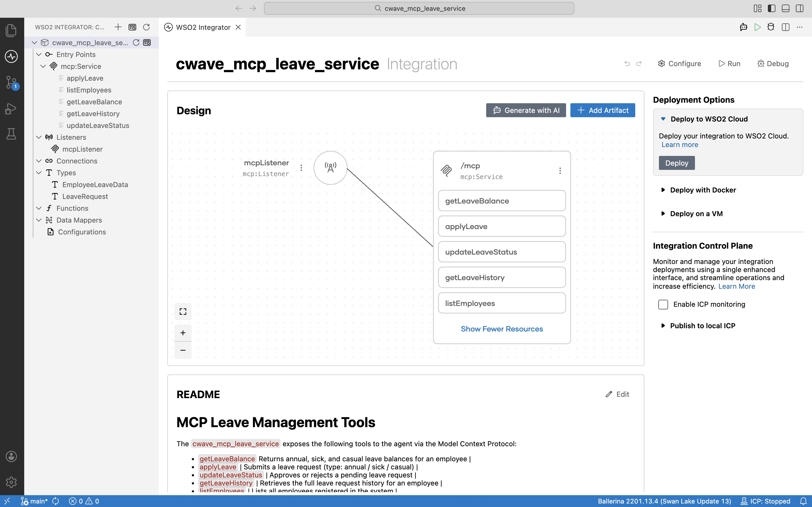Enable ICP monitoring checkbox
This screenshot has height=507, width=812.
663,304
